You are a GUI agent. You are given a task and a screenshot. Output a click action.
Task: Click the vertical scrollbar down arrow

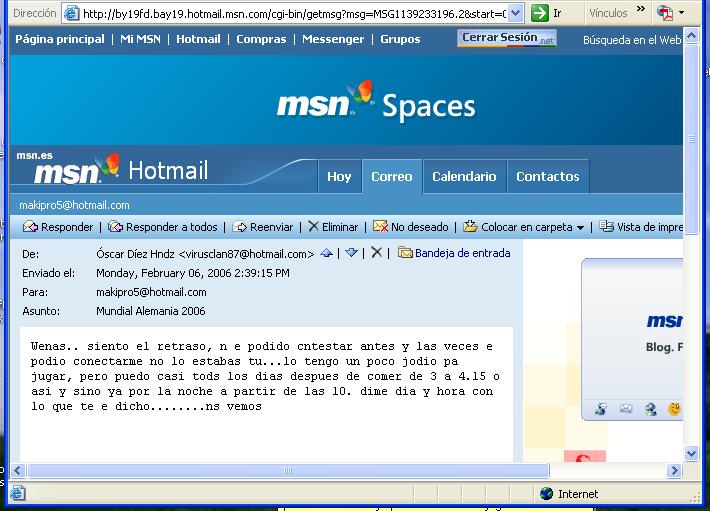[691, 453]
